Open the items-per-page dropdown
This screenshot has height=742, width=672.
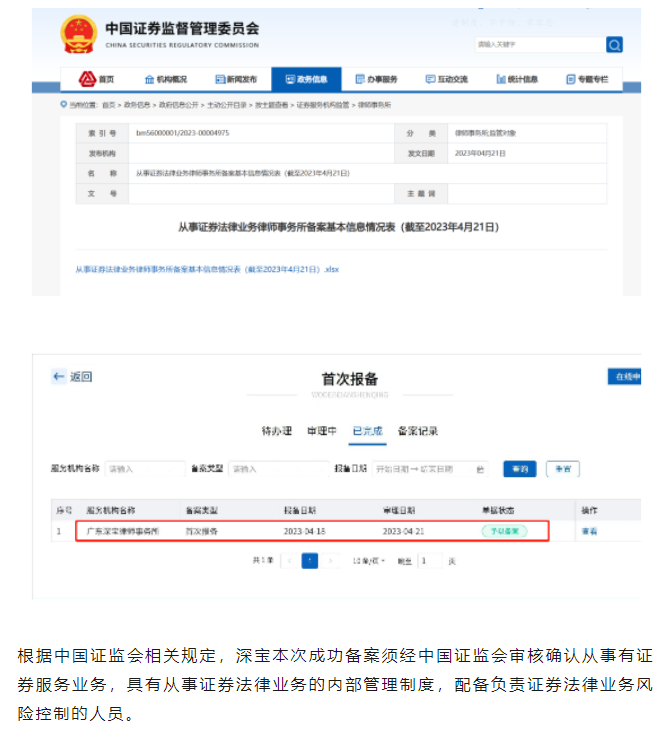click(369, 561)
